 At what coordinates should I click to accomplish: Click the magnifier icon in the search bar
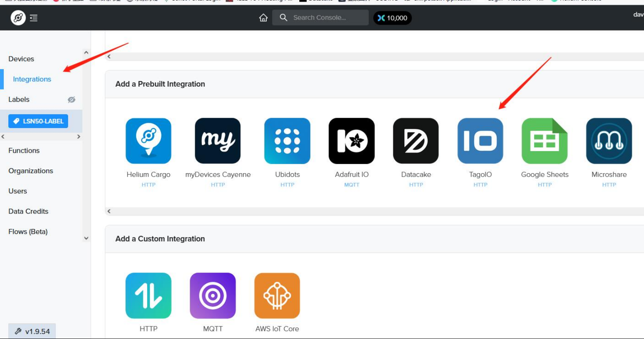coord(283,18)
